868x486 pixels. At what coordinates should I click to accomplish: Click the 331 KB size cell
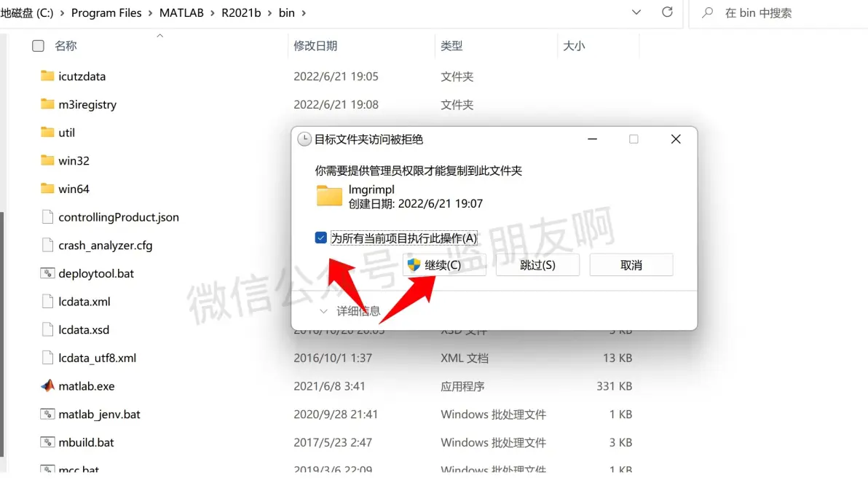[x=614, y=386]
